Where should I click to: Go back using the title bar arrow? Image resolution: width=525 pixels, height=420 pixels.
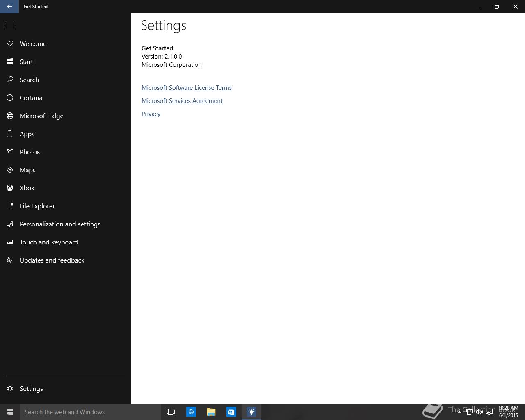point(9,7)
